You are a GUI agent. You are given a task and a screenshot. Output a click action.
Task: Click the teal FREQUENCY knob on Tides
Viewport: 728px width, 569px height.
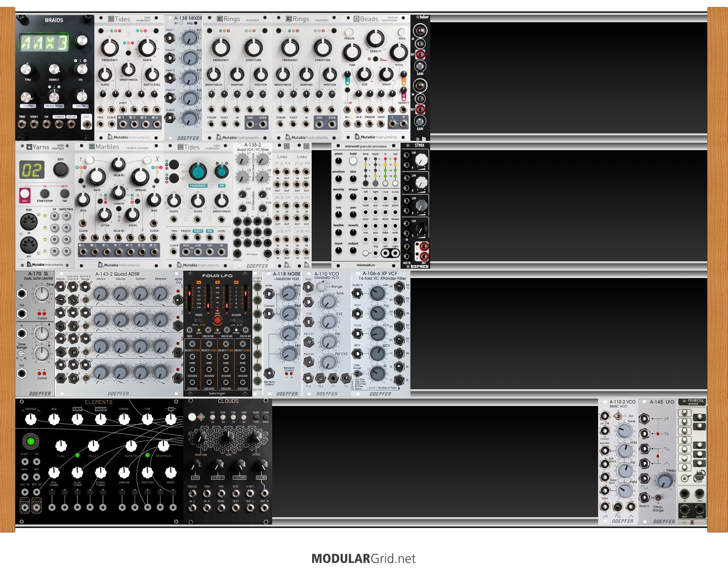click(198, 172)
